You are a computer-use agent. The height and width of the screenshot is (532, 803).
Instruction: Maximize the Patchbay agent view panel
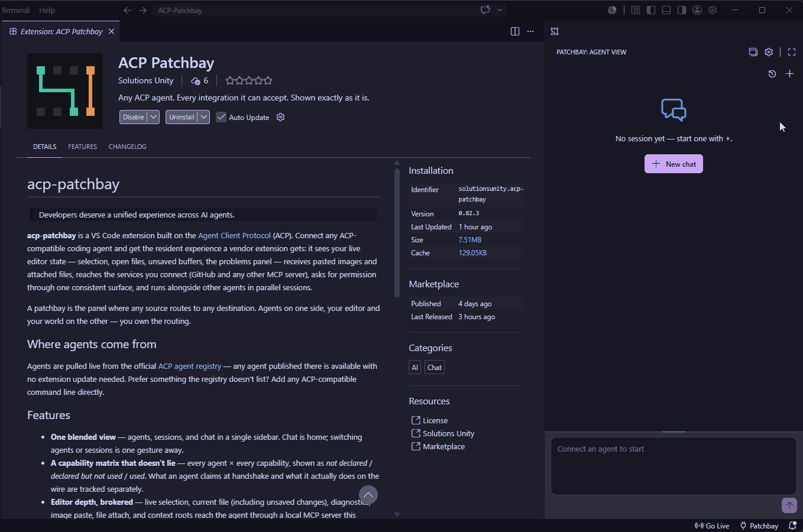[792, 52]
